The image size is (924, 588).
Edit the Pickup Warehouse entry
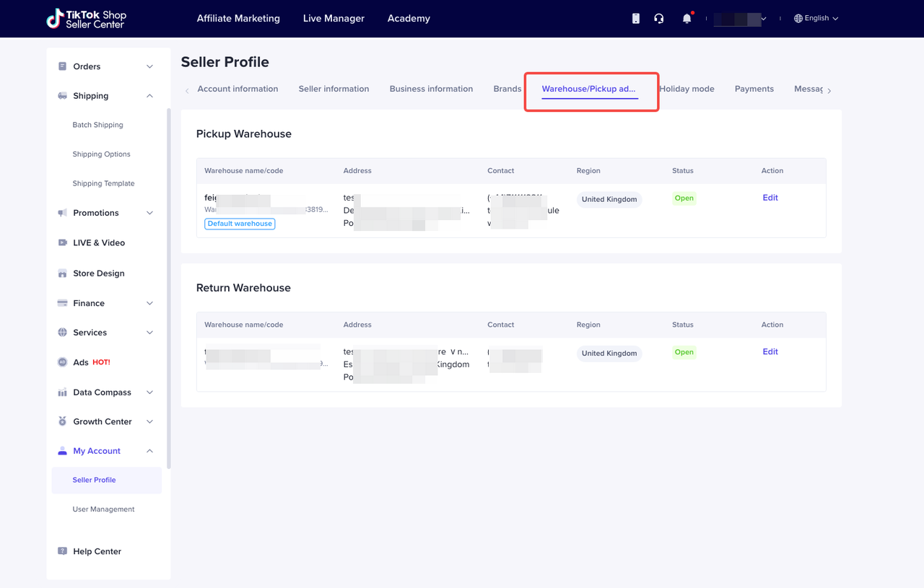(770, 198)
